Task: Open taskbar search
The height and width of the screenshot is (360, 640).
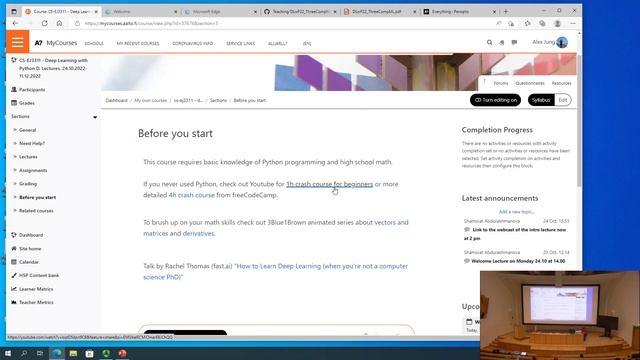Action: [x=24, y=353]
